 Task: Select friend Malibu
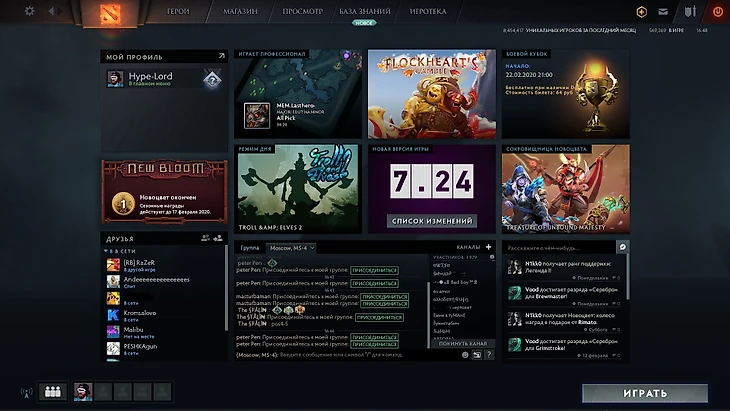tap(163, 332)
